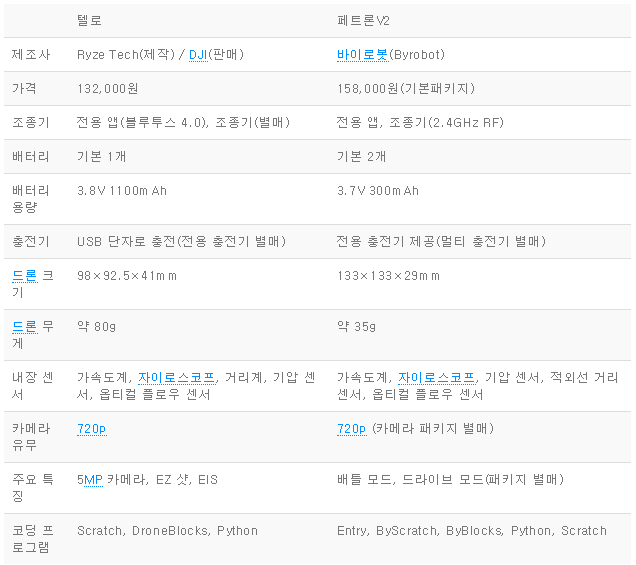Screen dimensions: 636x565
Task: Click the 코딩 프로그램 row label
Action: tap(32, 539)
